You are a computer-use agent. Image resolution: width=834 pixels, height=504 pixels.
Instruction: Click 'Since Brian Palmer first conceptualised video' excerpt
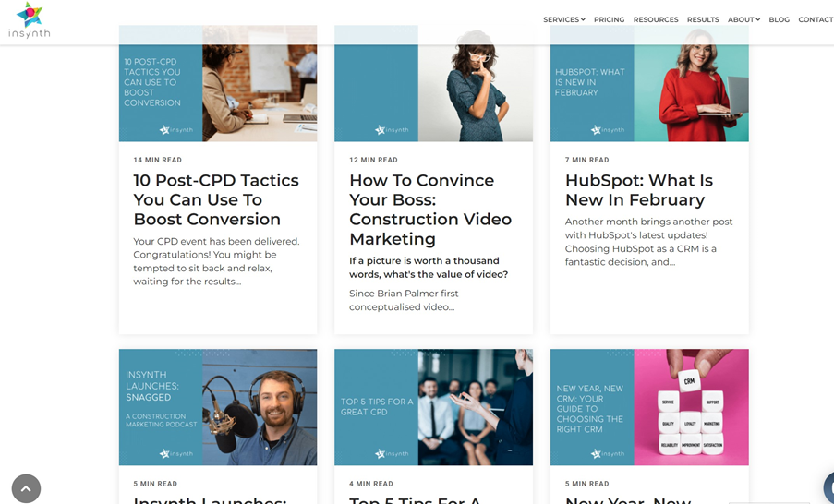click(x=404, y=300)
